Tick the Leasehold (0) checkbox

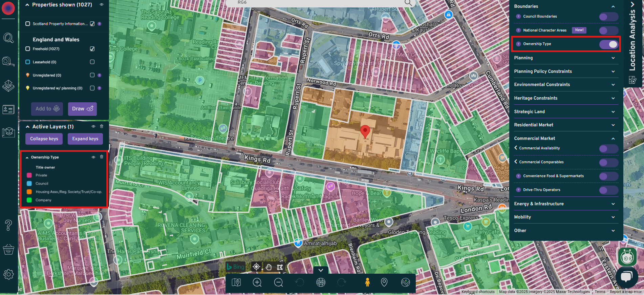click(x=92, y=62)
